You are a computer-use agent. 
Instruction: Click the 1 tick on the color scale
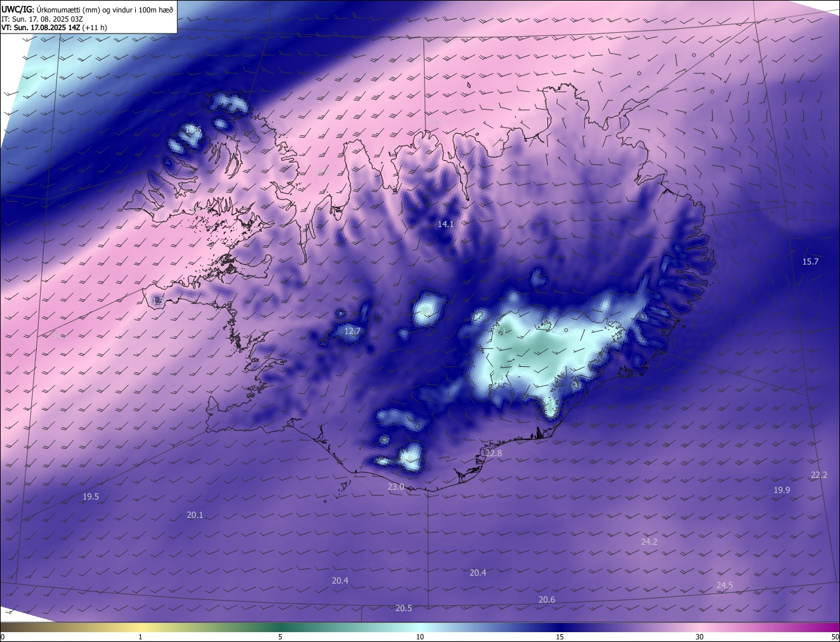140,637
